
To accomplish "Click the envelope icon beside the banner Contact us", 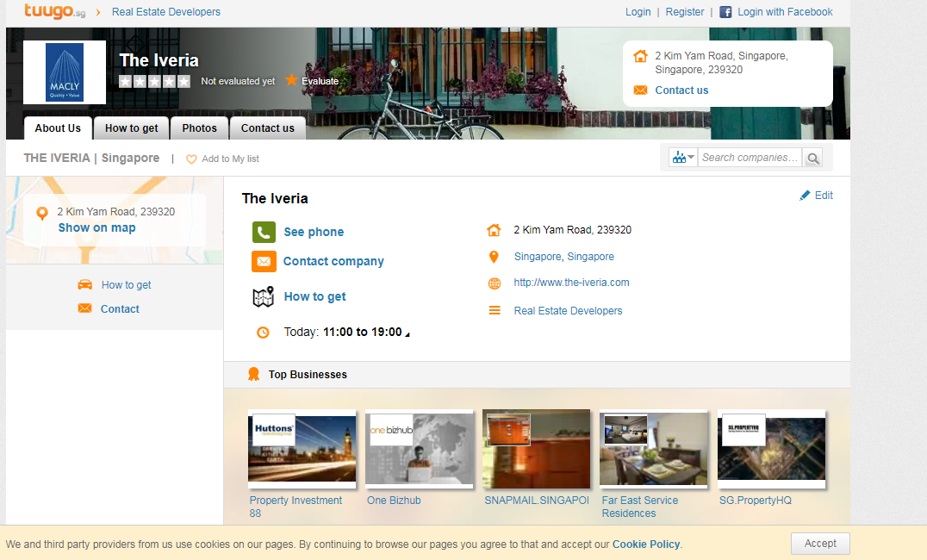I will click(x=640, y=90).
